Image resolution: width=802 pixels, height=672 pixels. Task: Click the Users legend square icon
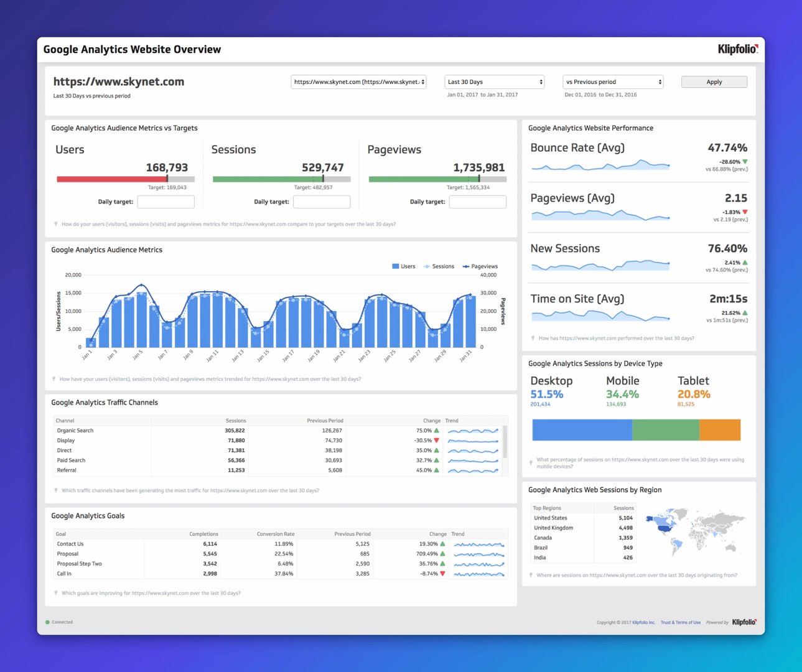tap(395, 266)
